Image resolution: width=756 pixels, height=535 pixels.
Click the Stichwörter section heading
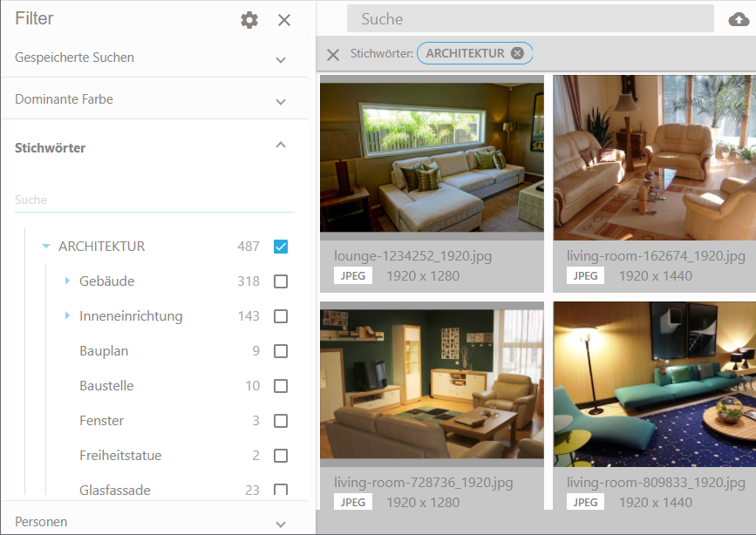tap(51, 148)
